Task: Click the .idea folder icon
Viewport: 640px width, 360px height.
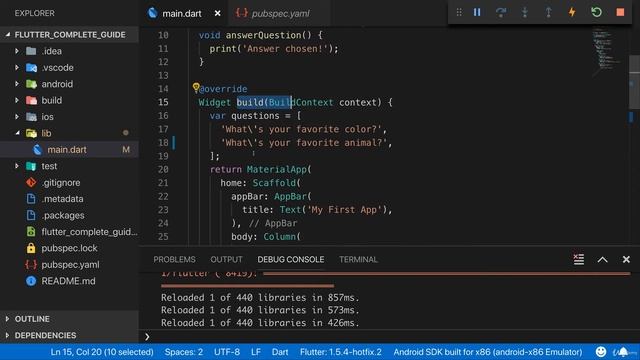Action: point(31,51)
